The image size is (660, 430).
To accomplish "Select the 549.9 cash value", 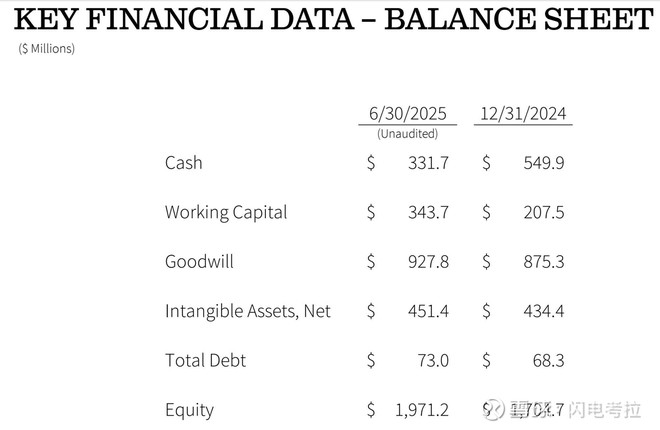I will pos(544,163).
